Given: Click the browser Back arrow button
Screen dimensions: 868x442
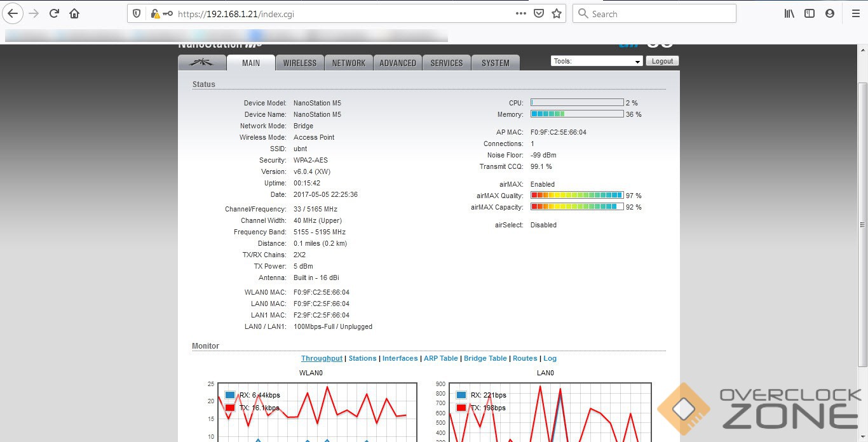Looking at the screenshot, I should tap(13, 13).
